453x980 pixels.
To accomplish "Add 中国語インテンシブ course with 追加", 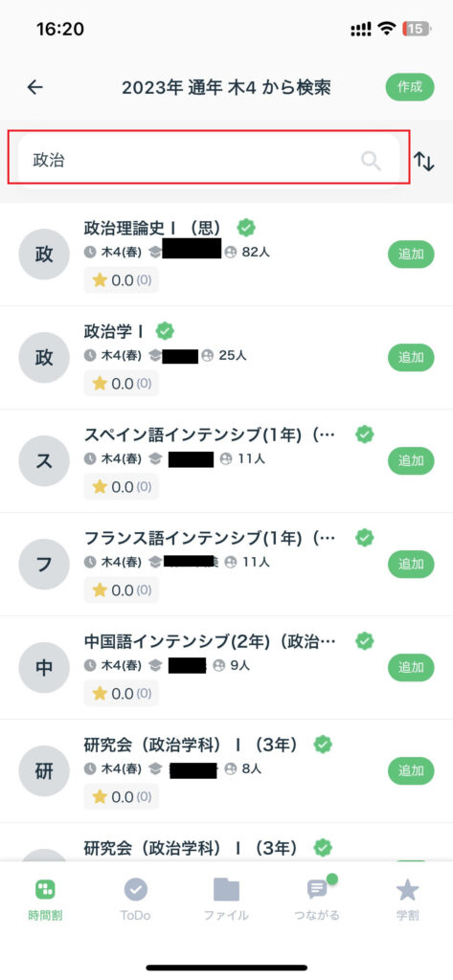I will (x=411, y=667).
